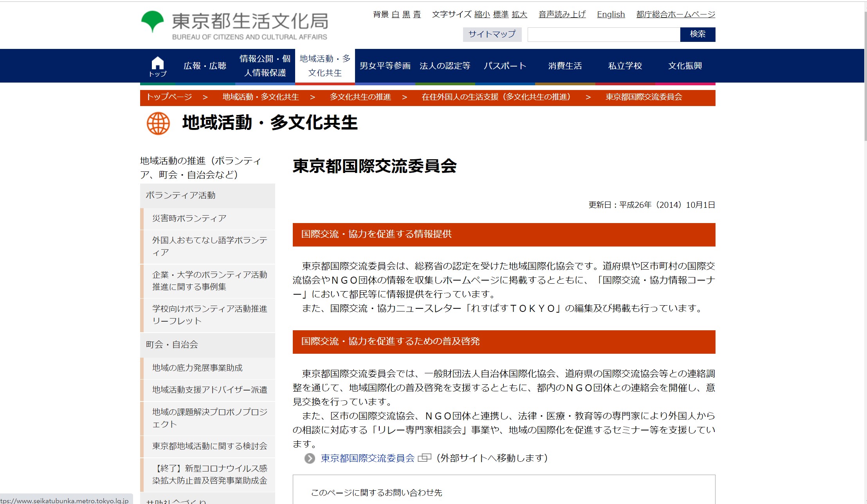
Task: Click the site search input field
Action: coord(604,34)
